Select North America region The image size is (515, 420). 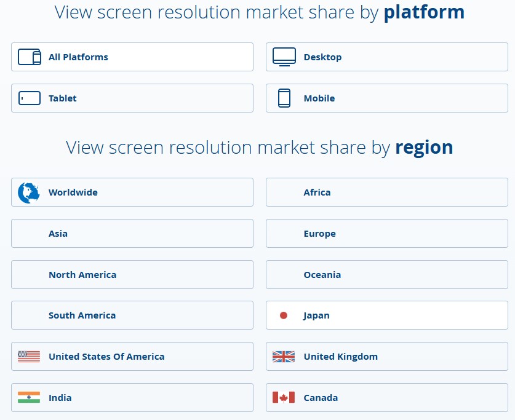pos(132,275)
